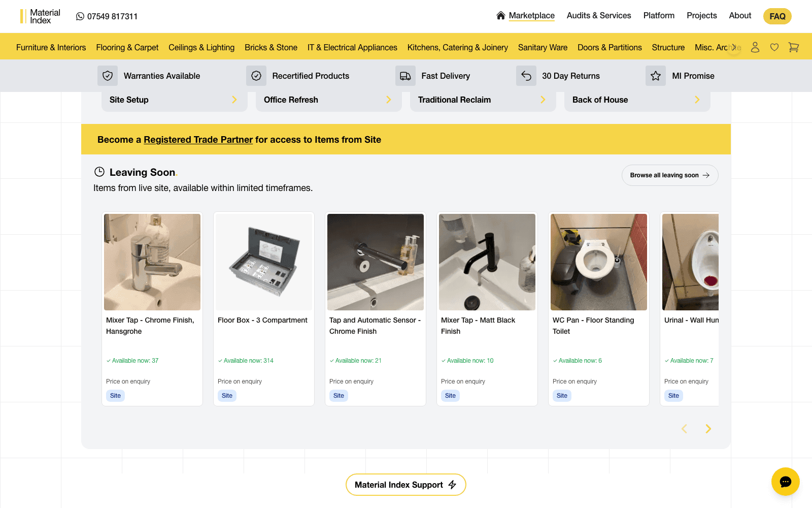Open WC Pan Floor Standing Toilet photo
812x508 pixels.
[x=599, y=262]
